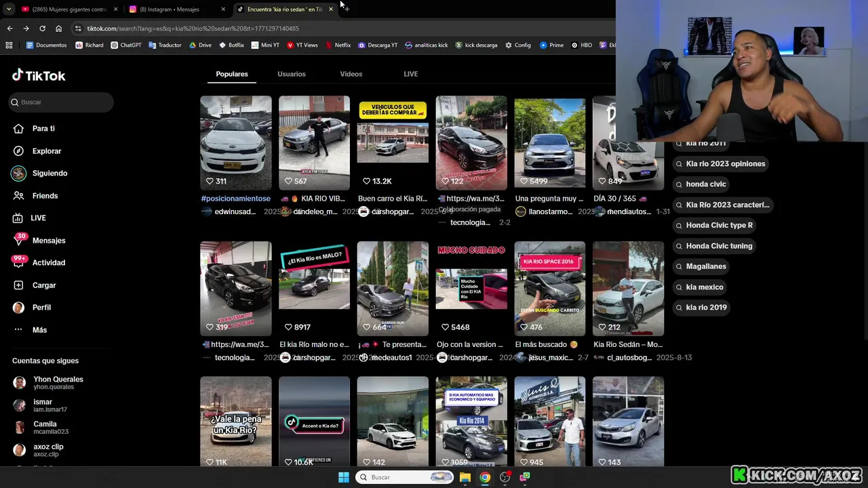The width and height of the screenshot is (868, 488).
Task: Click the Cargar upload icon
Action: coord(19,285)
